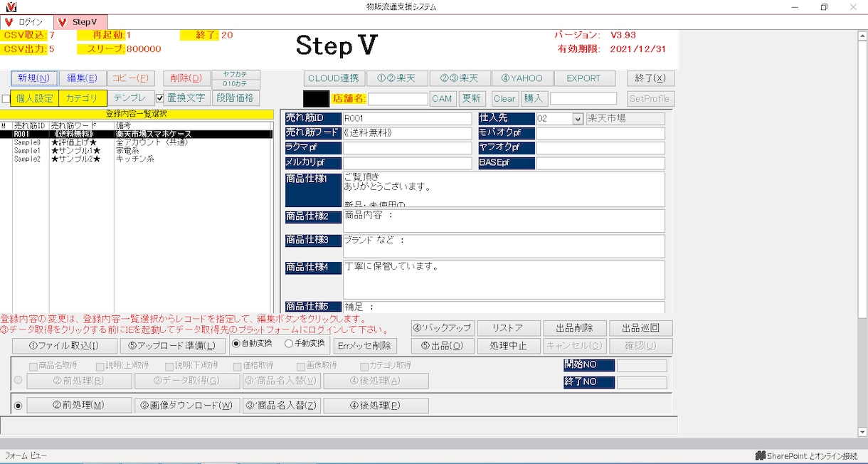868x464 pixels.
Task: Open the カテゴリ button
Action: (83, 98)
